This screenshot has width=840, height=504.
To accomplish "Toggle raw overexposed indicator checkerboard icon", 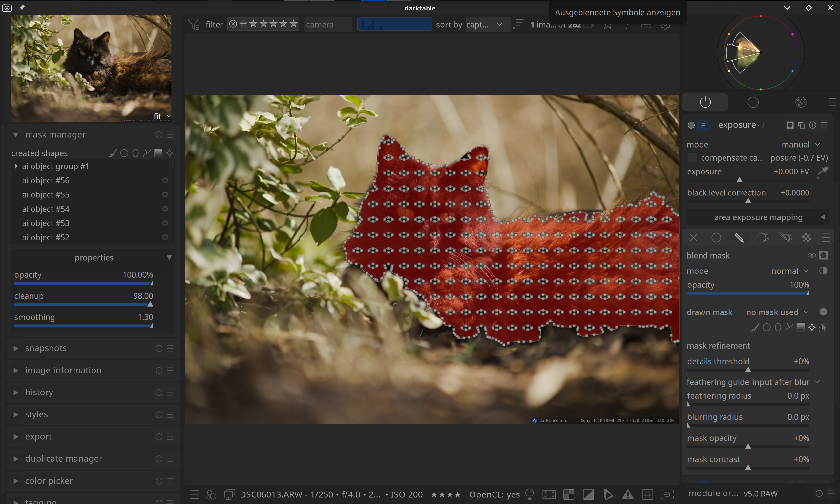I will 569,494.
